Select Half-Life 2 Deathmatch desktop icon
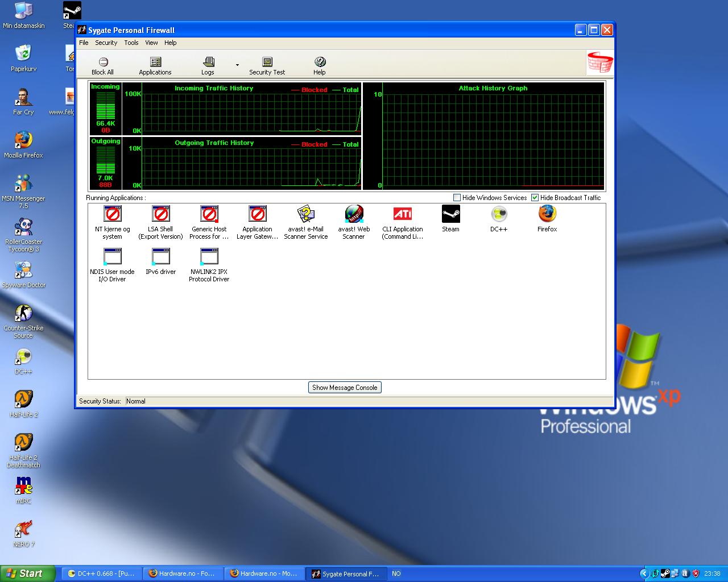Screen dimensions: 728x582 (23, 451)
